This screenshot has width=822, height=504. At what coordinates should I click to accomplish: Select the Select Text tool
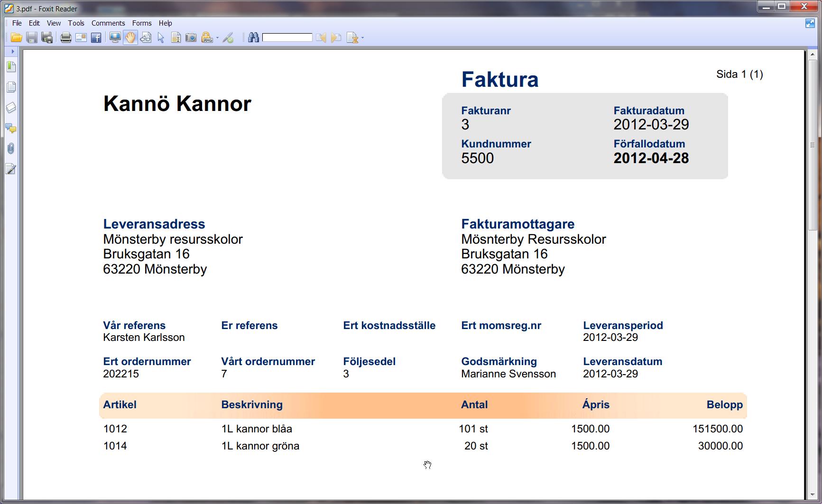(176, 38)
